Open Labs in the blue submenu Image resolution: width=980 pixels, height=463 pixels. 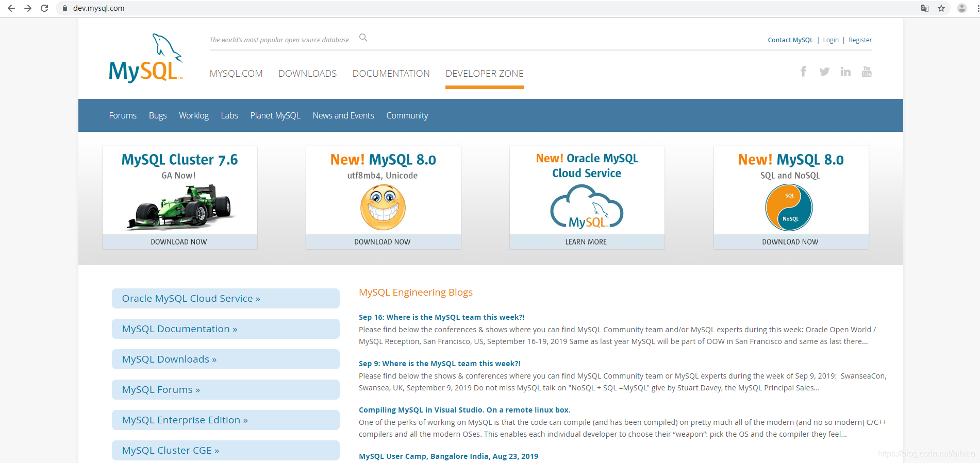[x=229, y=115]
